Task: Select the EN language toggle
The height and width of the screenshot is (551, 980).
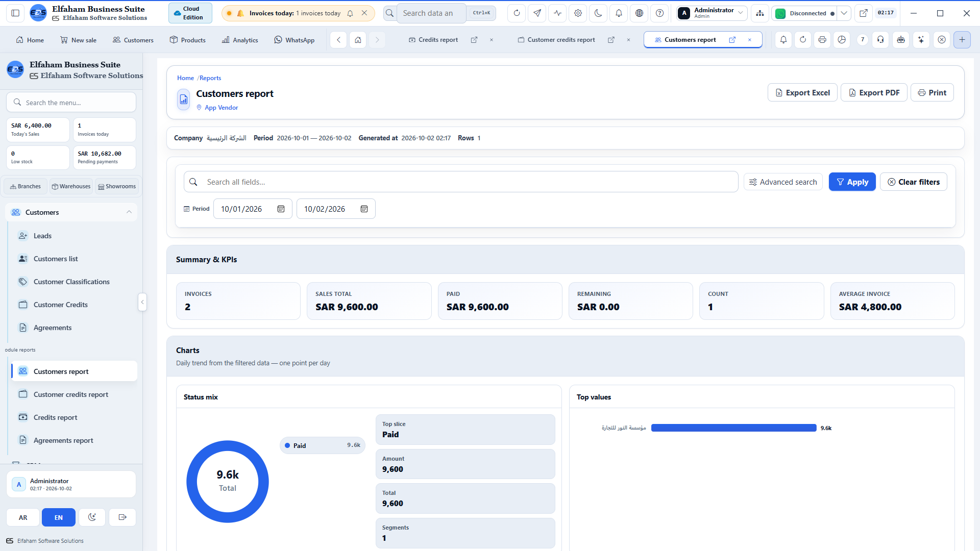Action: [59, 517]
